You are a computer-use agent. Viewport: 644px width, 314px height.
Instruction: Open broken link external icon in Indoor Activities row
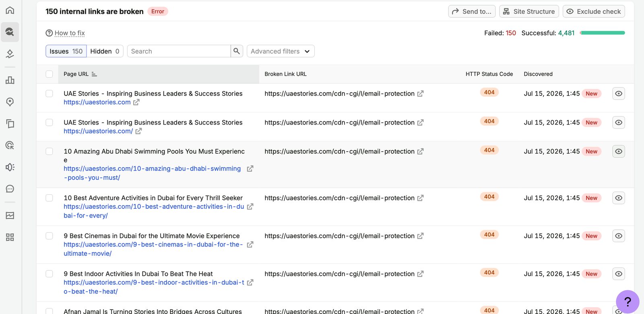(x=420, y=274)
